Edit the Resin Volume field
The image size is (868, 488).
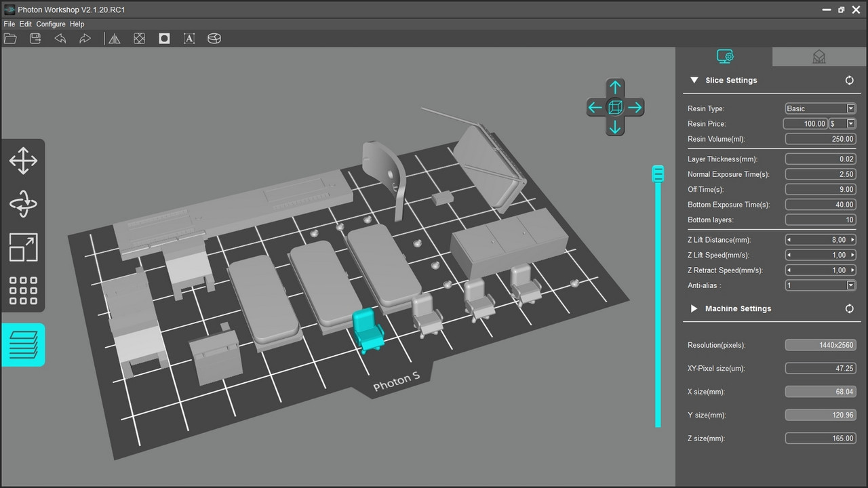click(821, 139)
